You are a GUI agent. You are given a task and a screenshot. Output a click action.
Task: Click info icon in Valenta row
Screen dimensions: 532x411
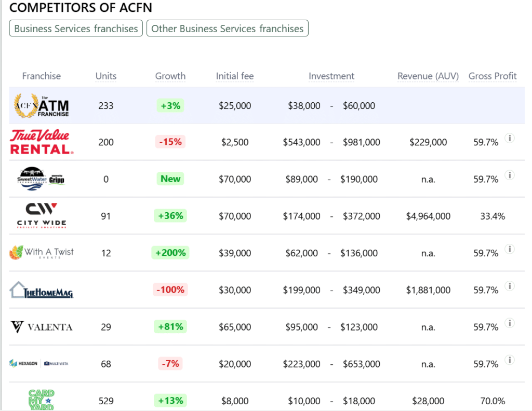point(509,323)
